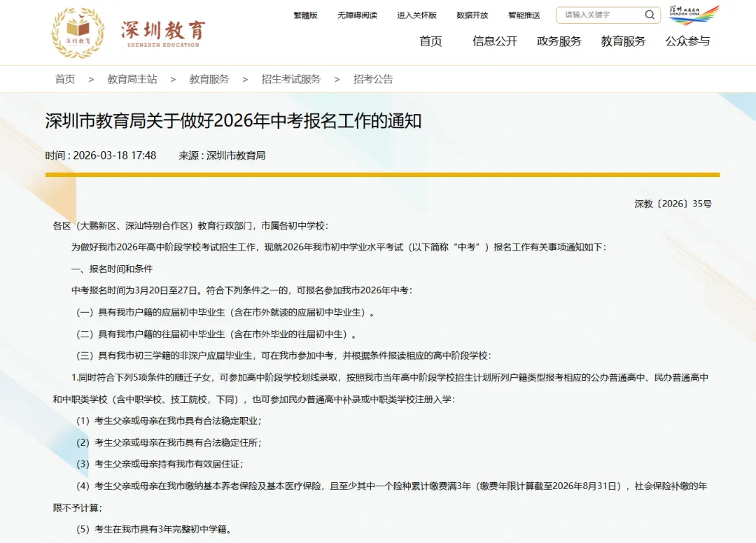Switch to 繁體版 traditional Chinese version

306,15
